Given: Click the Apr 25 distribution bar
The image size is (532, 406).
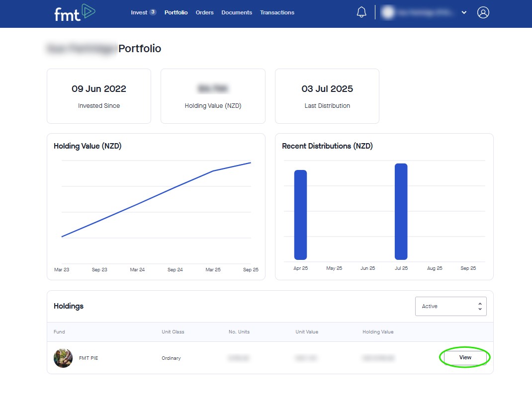Looking at the screenshot, I should click(300, 215).
